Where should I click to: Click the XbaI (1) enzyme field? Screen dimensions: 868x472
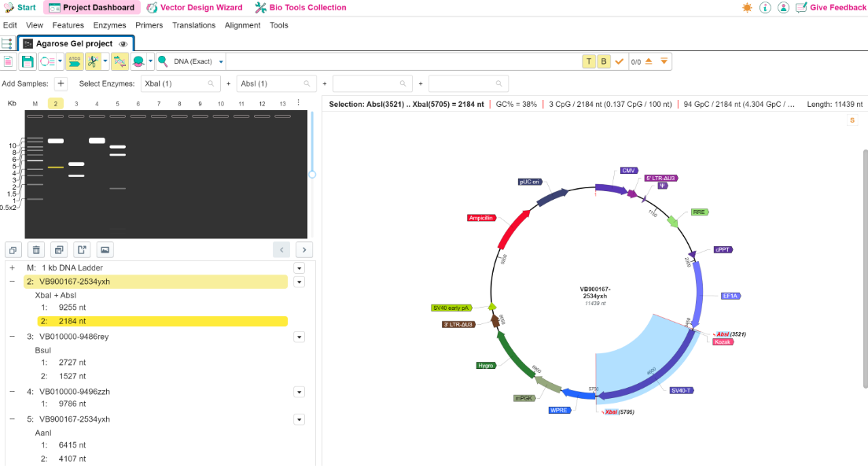coord(179,83)
